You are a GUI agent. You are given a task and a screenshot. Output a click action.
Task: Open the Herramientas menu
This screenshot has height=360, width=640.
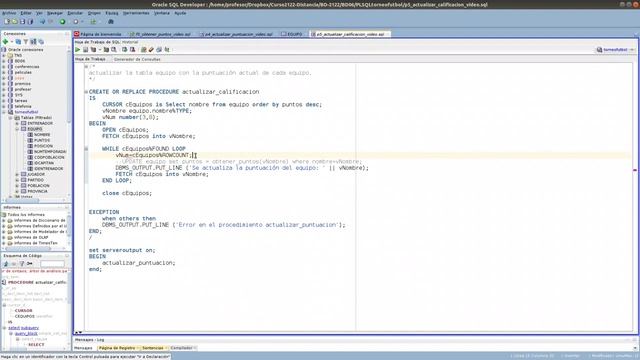tap(136, 13)
